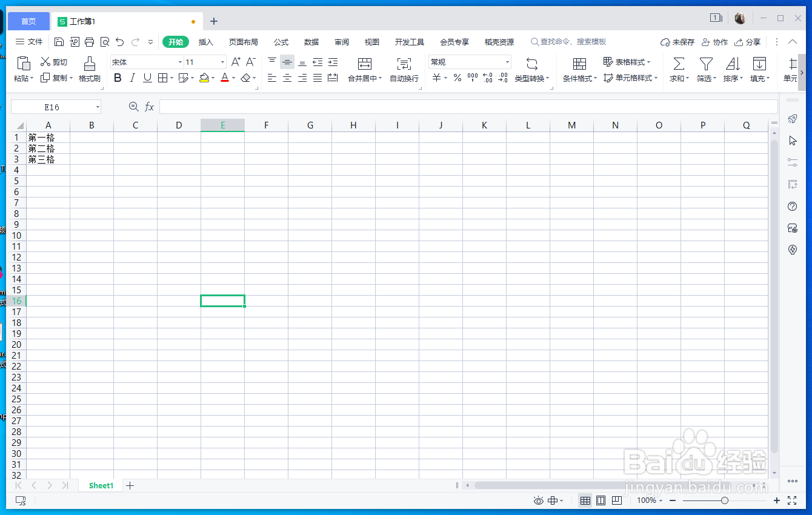This screenshot has width=812, height=515.
Task: Click the Save icon in quick access toolbar
Action: pos(59,42)
